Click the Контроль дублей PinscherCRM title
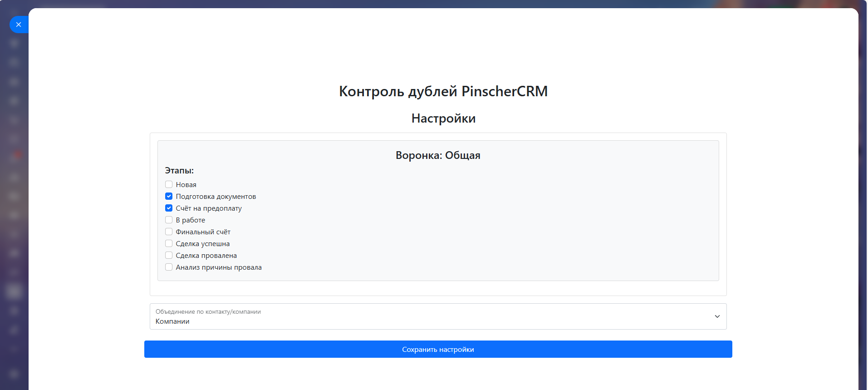Image resolution: width=868 pixels, height=390 pixels. click(443, 91)
